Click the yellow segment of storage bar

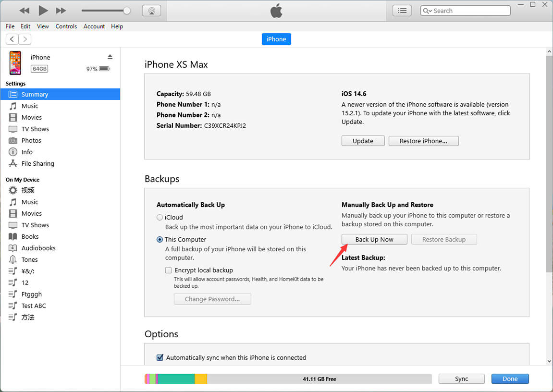pyautogui.click(x=201, y=379)
